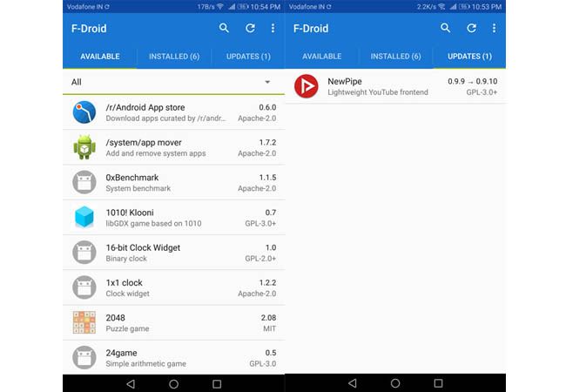Tap the 1010! Klooni cube icon
Viewport: 566px width, 392px height.
click(84, 217)
